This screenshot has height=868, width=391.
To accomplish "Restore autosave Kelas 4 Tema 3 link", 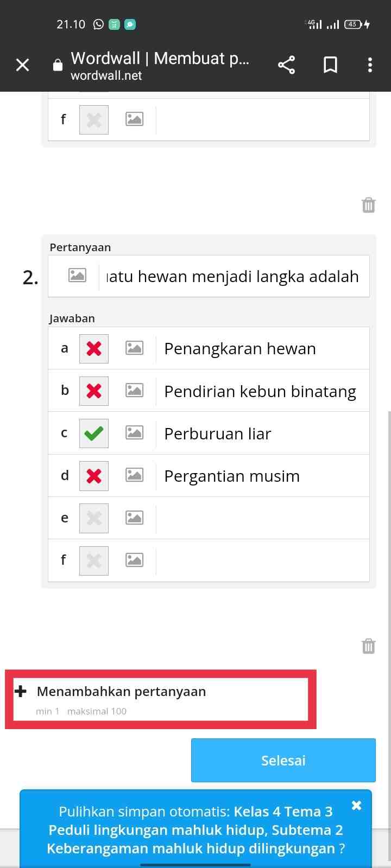I will coord(195,830).
